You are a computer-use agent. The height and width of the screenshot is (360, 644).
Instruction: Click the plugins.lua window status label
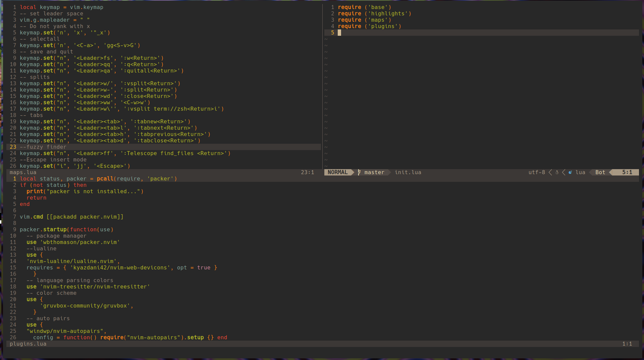coord(28,344)
